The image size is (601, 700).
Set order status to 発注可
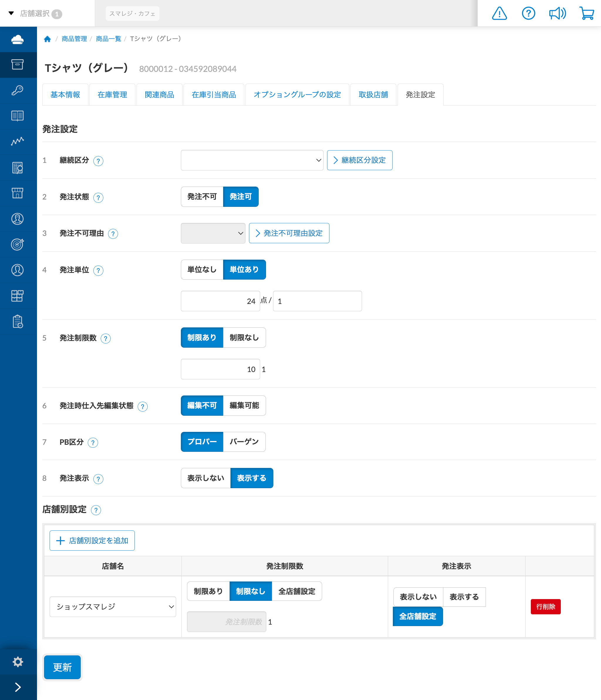pos(241,197)
